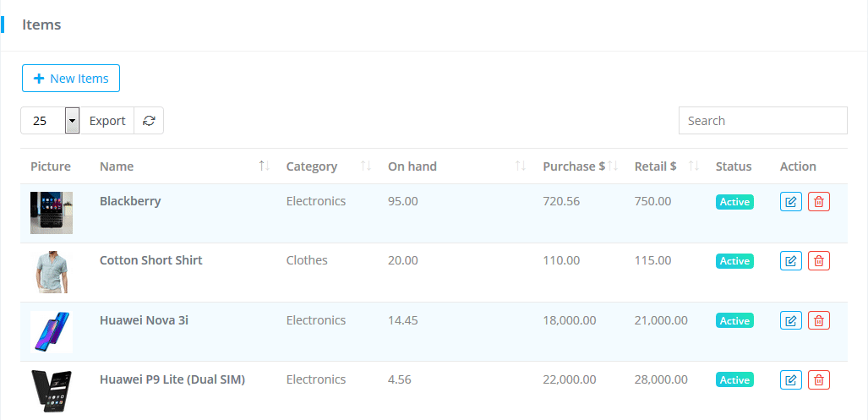Image resolution: width=868 pixels, height=420 pixels.
Task: Delete the Cotton Short Shirt item
Action: [x=818, y=261]
